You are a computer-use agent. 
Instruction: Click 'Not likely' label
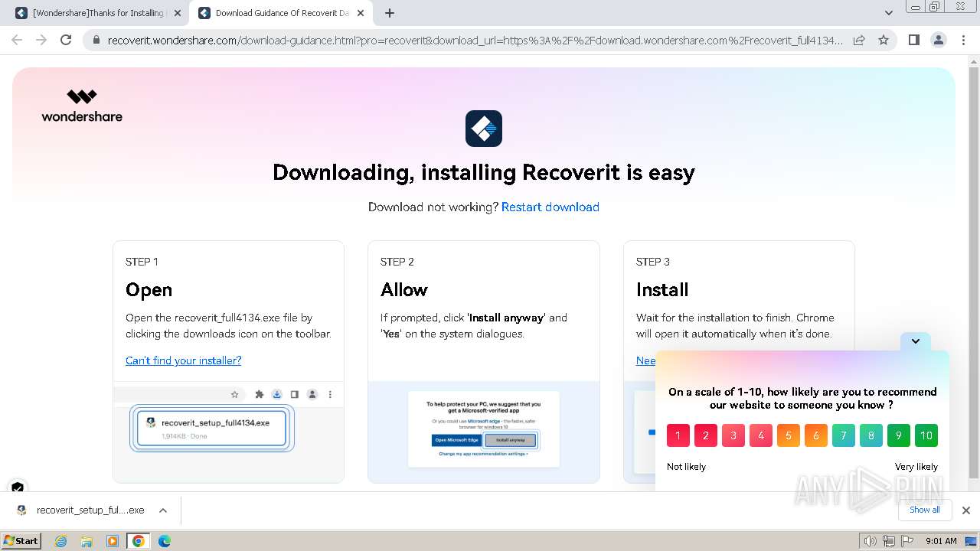[x=686, y=467]
